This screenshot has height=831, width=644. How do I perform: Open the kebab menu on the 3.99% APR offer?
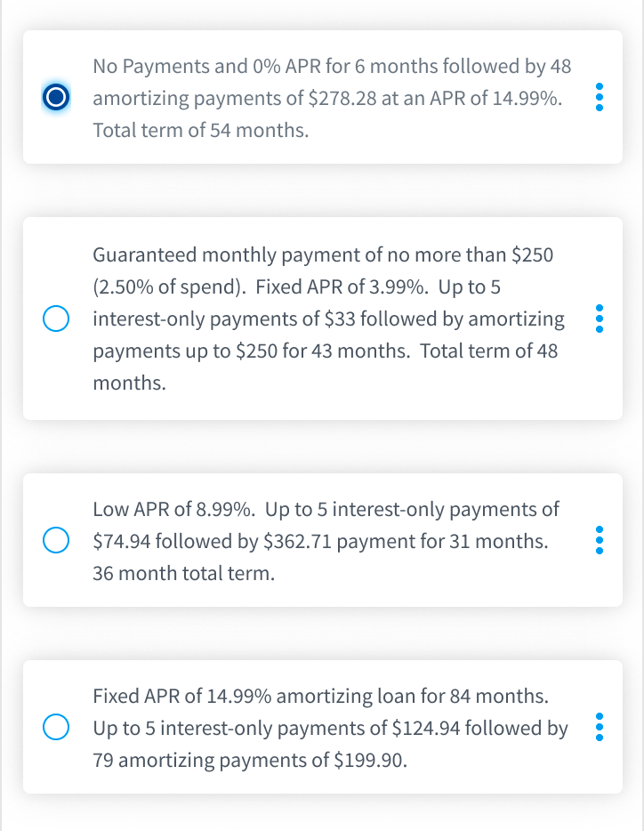pyautogui.click(x=599, y=319)
